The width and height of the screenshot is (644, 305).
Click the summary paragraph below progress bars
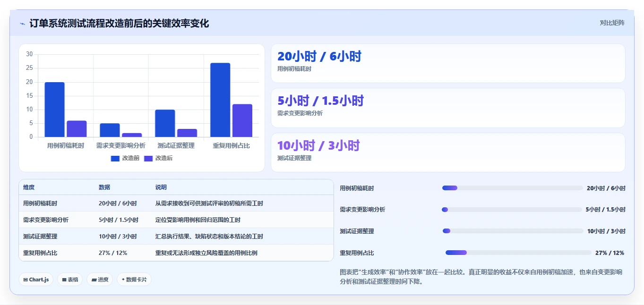[481, 277]
